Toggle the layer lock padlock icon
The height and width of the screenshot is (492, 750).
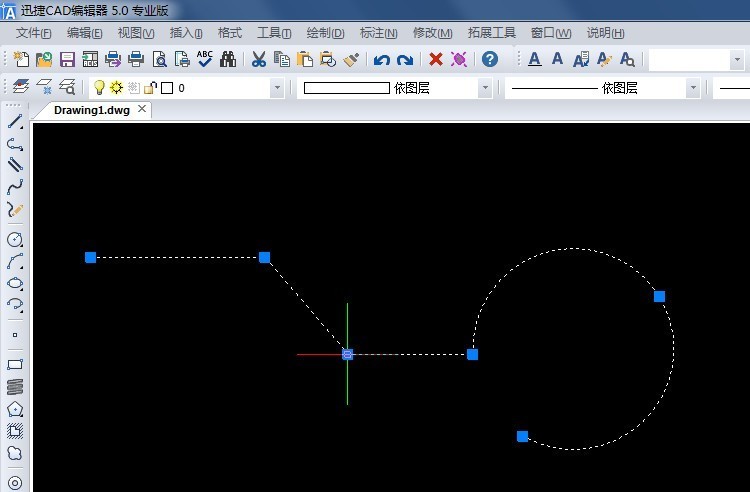pyautogui.click(x=150, y=88)
